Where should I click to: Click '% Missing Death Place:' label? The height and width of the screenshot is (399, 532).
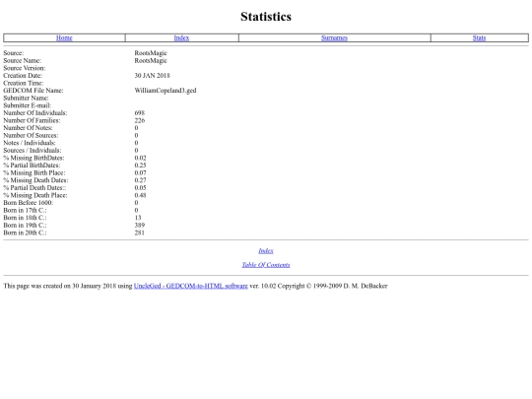pyautogui.click(x=35, y=195)
